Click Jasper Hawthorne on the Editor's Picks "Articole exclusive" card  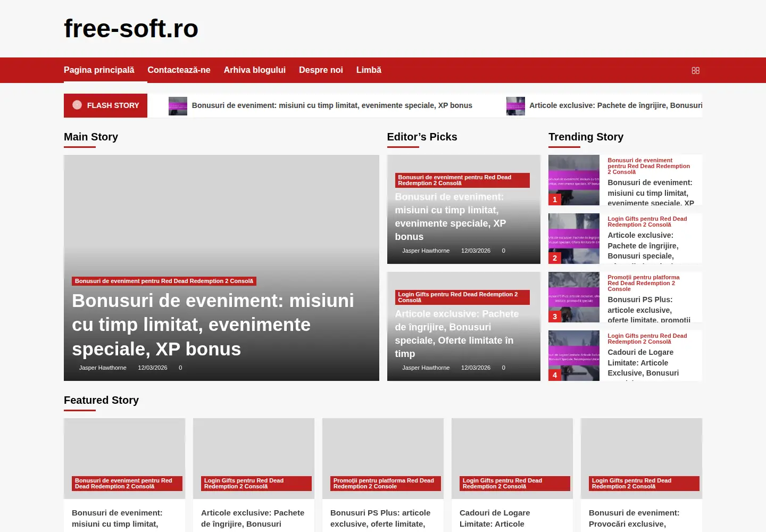426,368
